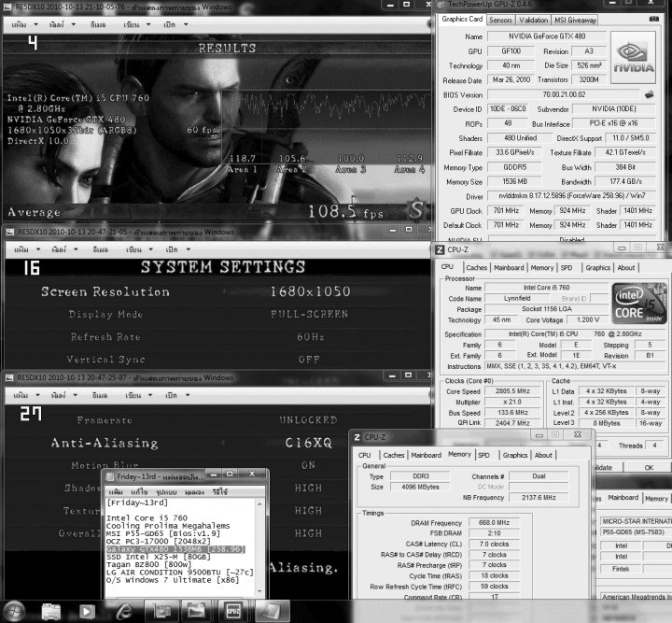The width and height of the screenshot is (672, 623).
Task: Expand File menu arrow in 20-47-25-87 viewer
Action: tap(37, 395)
